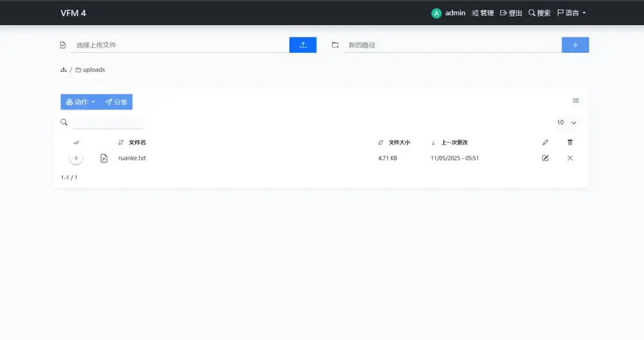Select ruanke.txt with the plus toggle
The width and height of the screenshot is (644, 340).
pyautogui.click(x=76, y=158)
